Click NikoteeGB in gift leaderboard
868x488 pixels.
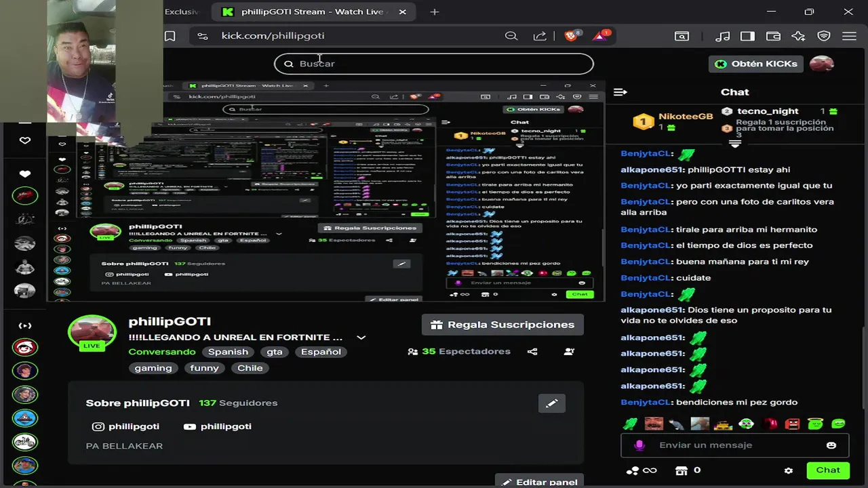click(686, 117)
